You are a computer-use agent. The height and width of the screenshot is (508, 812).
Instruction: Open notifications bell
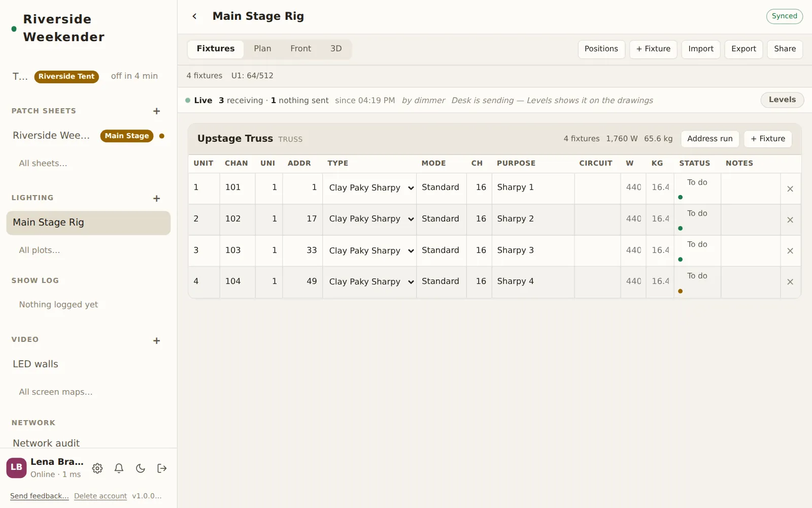[x=119, y=468]
